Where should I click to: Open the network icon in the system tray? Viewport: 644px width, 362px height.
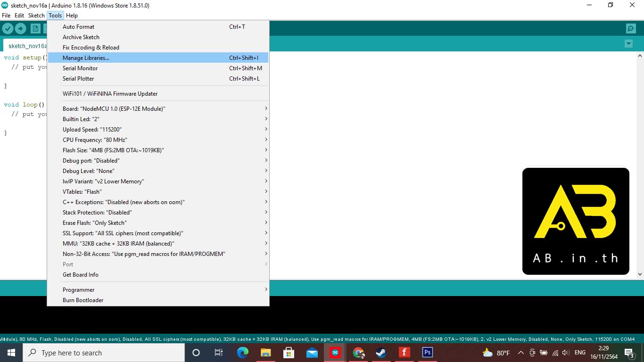pyautogui.click(x=555, y=353)
